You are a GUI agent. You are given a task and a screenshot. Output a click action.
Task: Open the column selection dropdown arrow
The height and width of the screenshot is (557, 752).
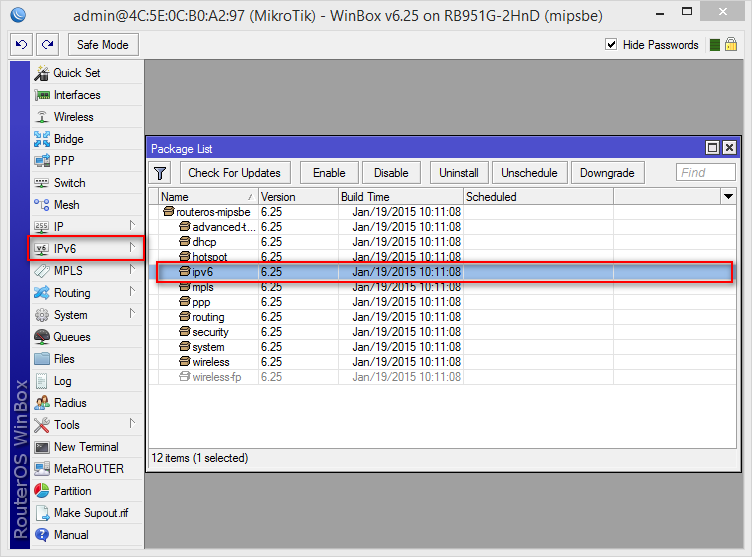pos(728,197)
